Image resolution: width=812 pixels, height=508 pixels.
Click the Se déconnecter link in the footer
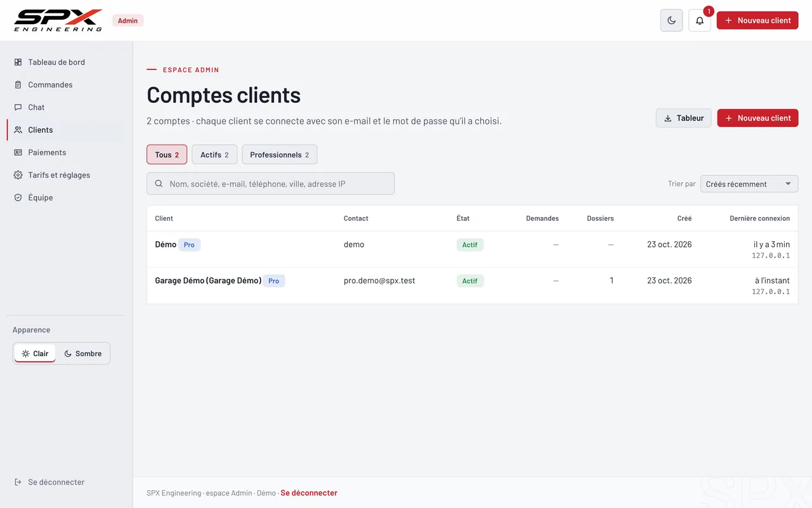tap(309, 493)
